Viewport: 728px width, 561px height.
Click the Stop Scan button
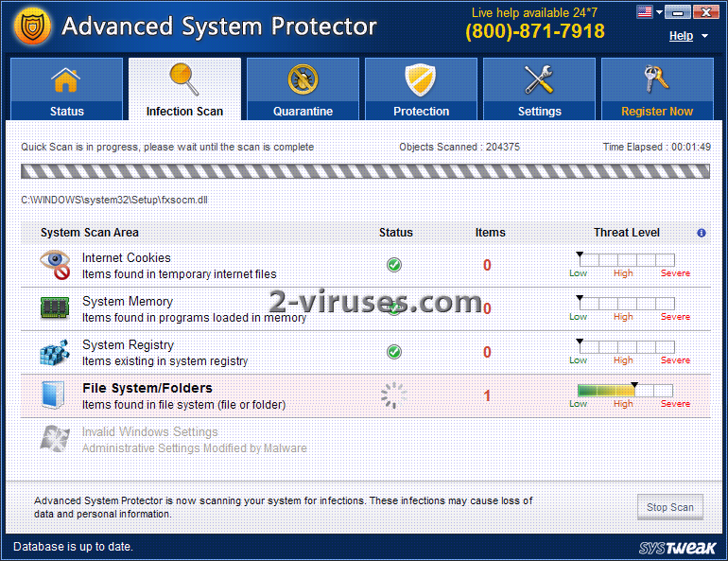pos(670,507)
